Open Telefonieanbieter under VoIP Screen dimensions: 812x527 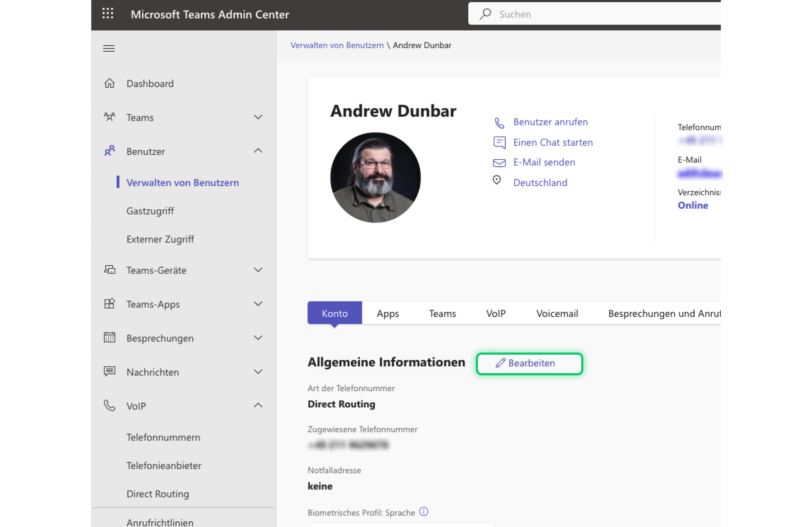click(164, 465)
